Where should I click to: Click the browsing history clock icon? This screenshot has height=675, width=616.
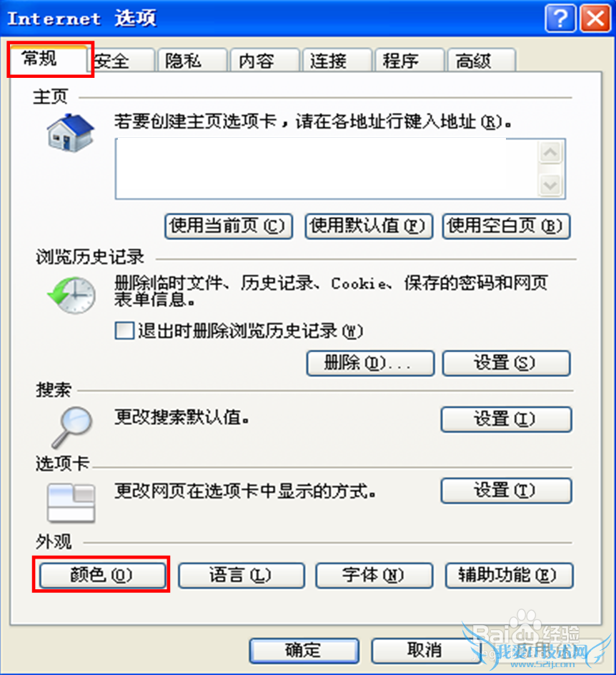(x=71, y=295)
